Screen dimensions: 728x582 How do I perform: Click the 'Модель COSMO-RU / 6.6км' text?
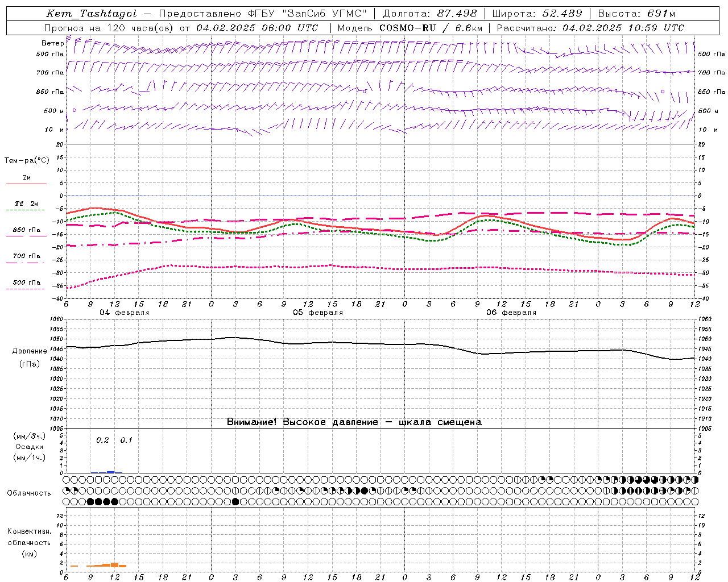click(x=410, y=28)
